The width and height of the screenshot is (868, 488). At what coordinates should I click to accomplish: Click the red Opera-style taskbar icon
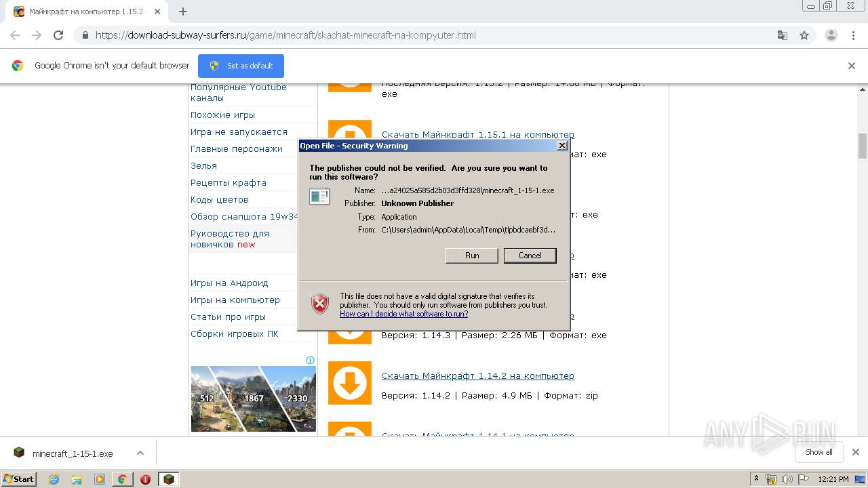pos(145,479)
